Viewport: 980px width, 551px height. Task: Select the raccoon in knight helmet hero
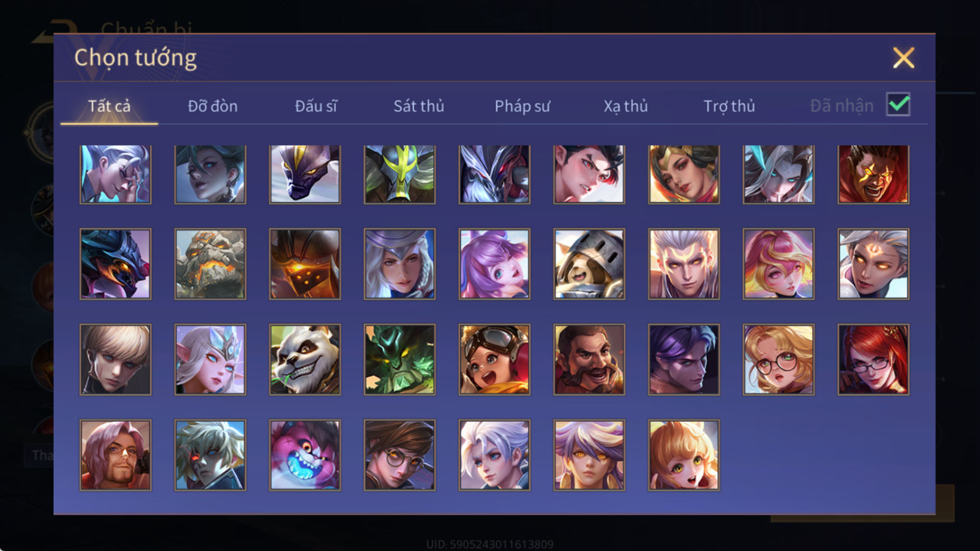589,264
